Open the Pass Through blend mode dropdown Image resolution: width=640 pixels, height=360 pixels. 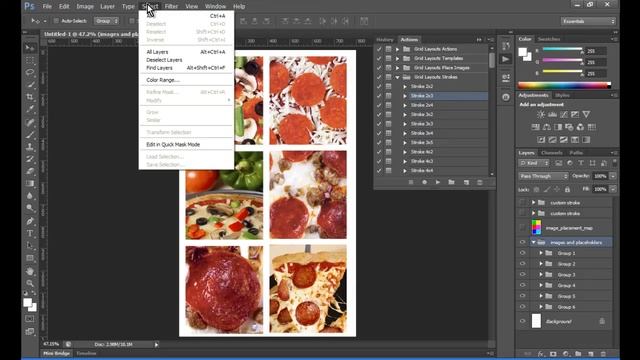click(x=543, y=176)
